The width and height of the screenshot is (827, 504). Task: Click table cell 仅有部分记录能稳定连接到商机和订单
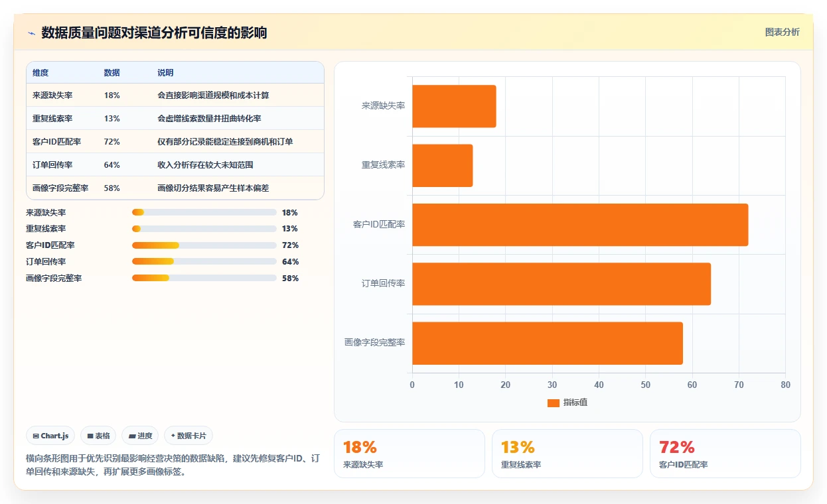click(x=225, y=142)
